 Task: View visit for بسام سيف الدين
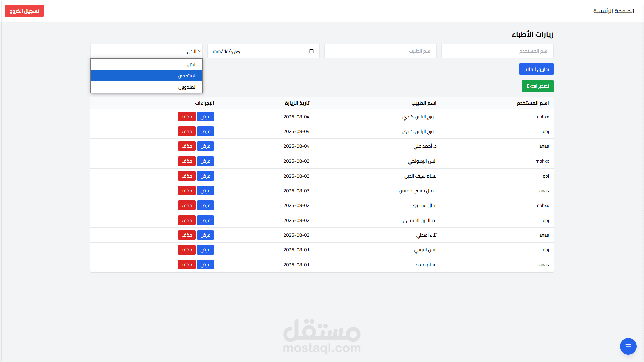point(205,176)
